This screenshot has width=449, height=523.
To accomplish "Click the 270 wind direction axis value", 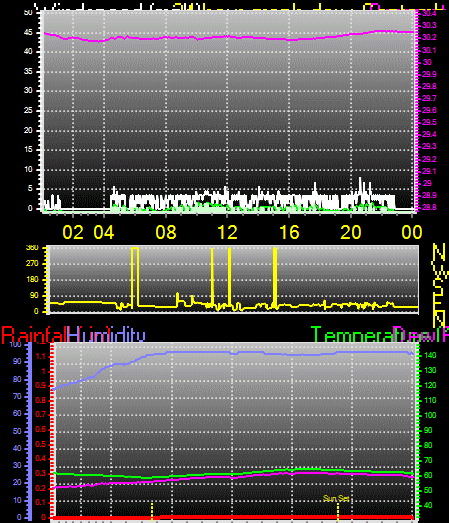I will click(x=32, y=264).
